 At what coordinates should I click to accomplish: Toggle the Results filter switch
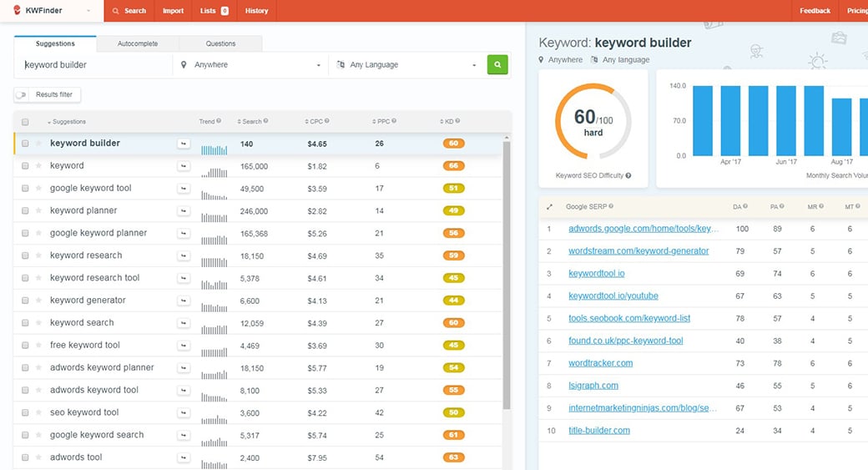pos(22,95)
